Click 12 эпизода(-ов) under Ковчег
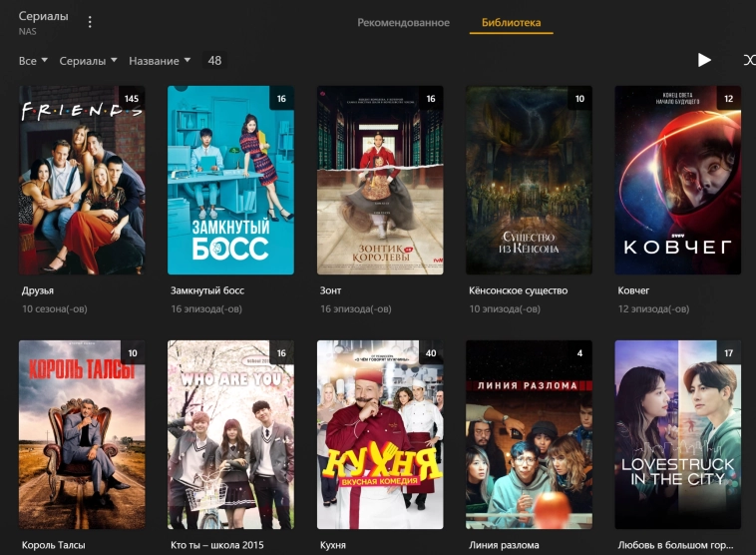 point(654,308)
